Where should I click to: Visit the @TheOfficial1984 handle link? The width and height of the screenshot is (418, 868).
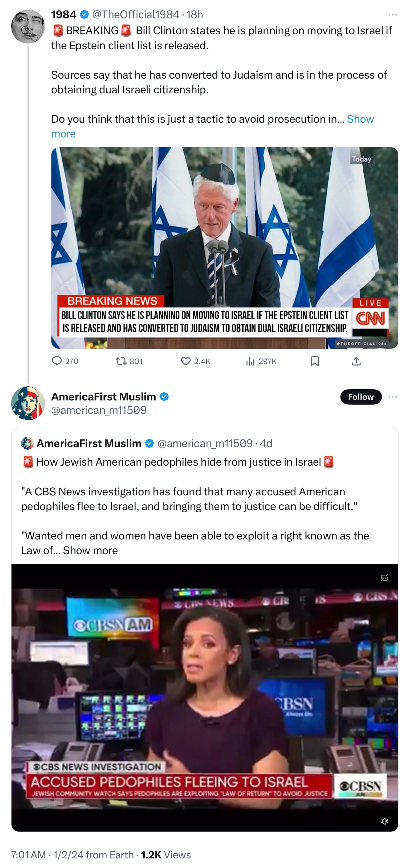click(136, 14)
